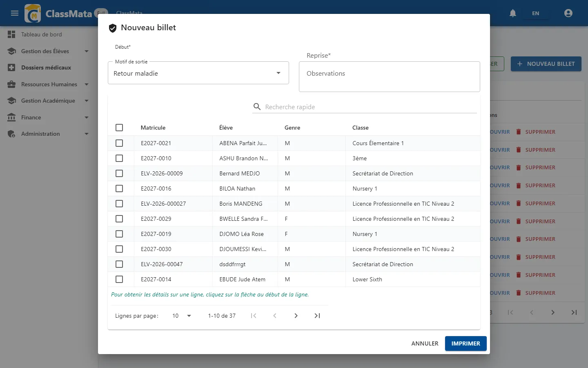Click Administration icon in sidebar
Viewport: 588px width, 368px height.
(x=11, y=134)
